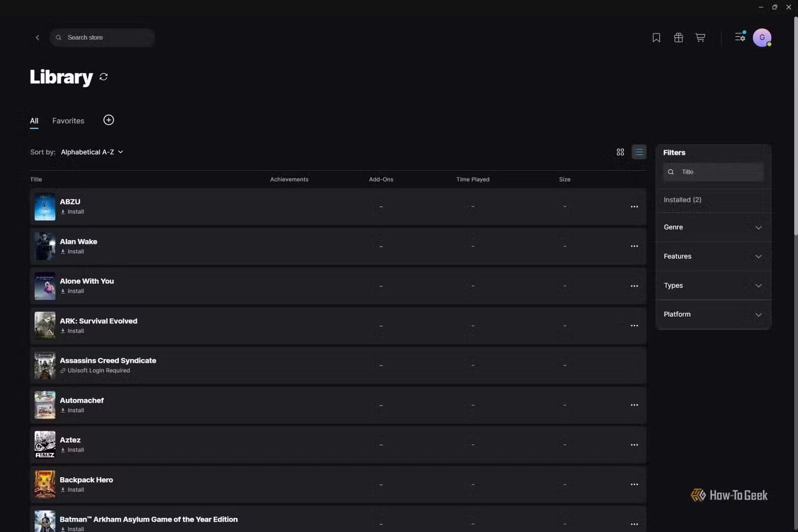Open the Alan Wake cover thumbnail
The height and width of the screenshot is (532, 798).
click(45, 246)
